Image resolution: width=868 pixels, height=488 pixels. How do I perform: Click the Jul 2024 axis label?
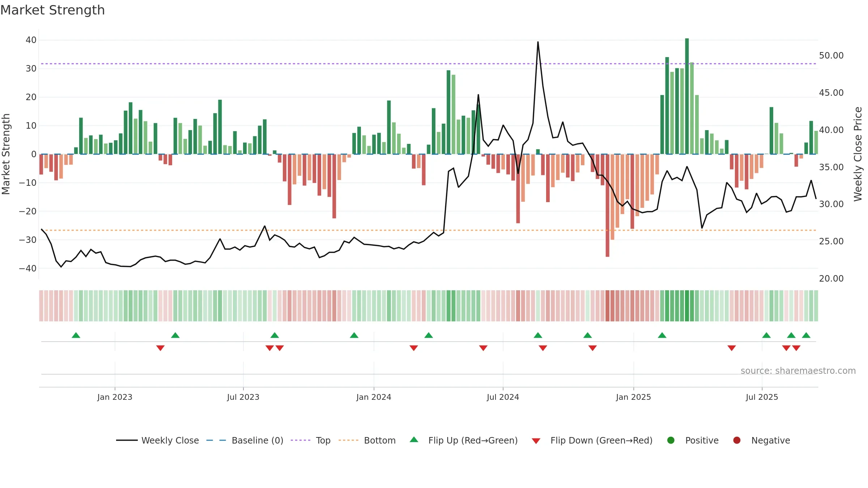(503, 397)
